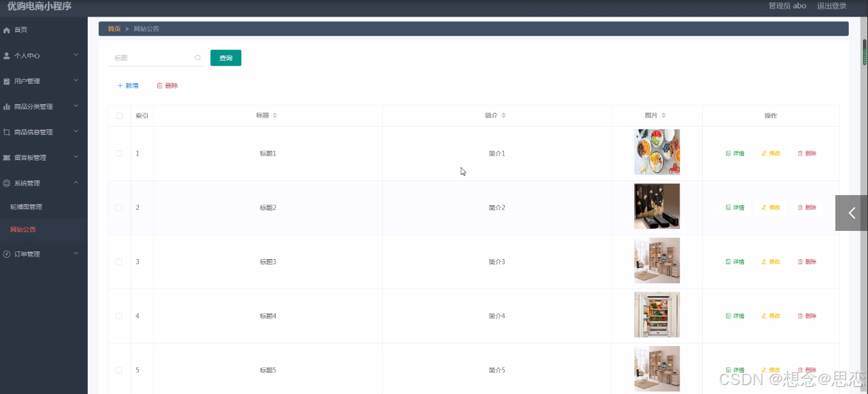Click the left arrow panel toggle at right edge
Screen dimensions: 868x394
coord(851,213)
